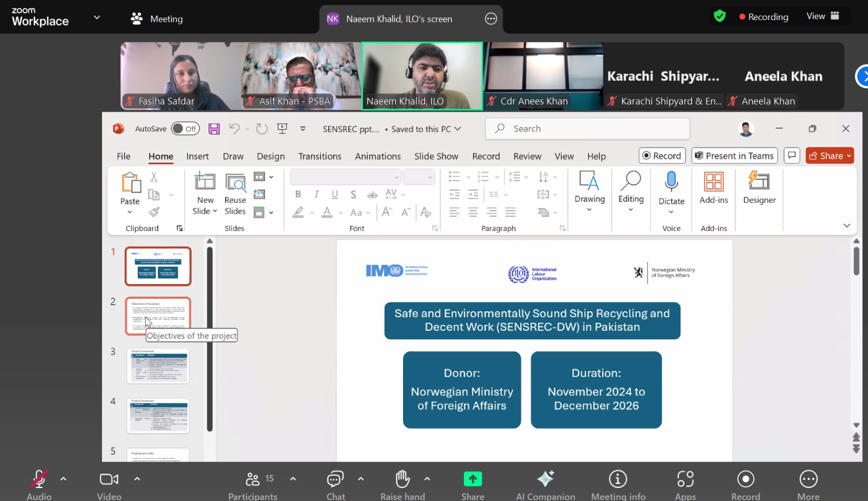
Task: Click the Justify paragraph button
Action: (x=510, y=212)
